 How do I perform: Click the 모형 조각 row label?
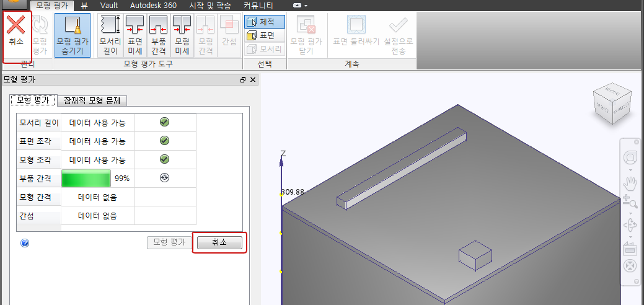pos(39,159)
